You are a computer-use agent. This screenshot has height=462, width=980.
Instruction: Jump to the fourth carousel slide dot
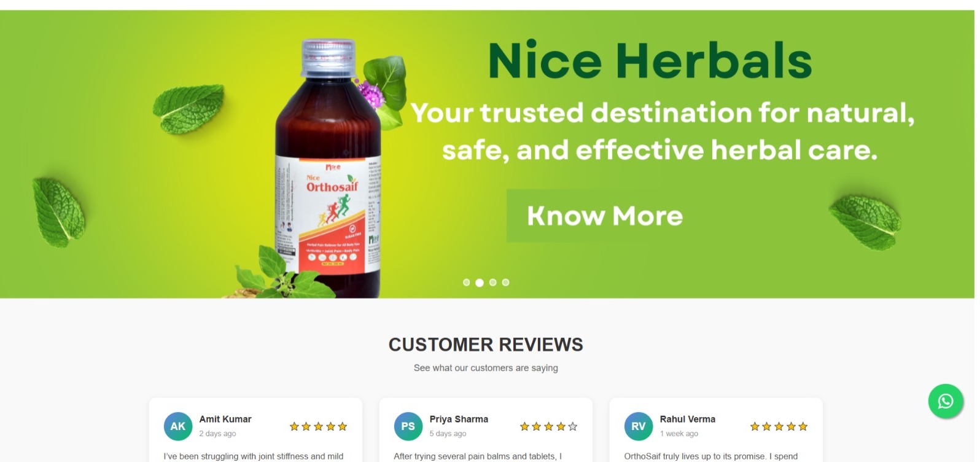tap(506, 283)
